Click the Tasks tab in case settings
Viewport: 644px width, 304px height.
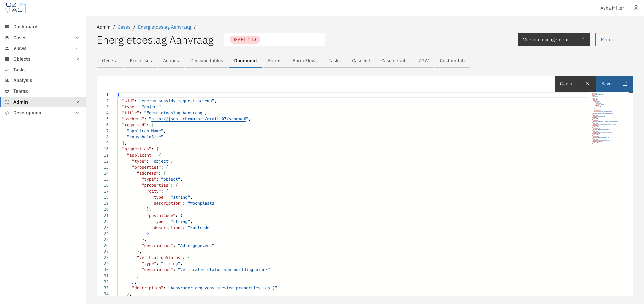click(x=335, y=61)
